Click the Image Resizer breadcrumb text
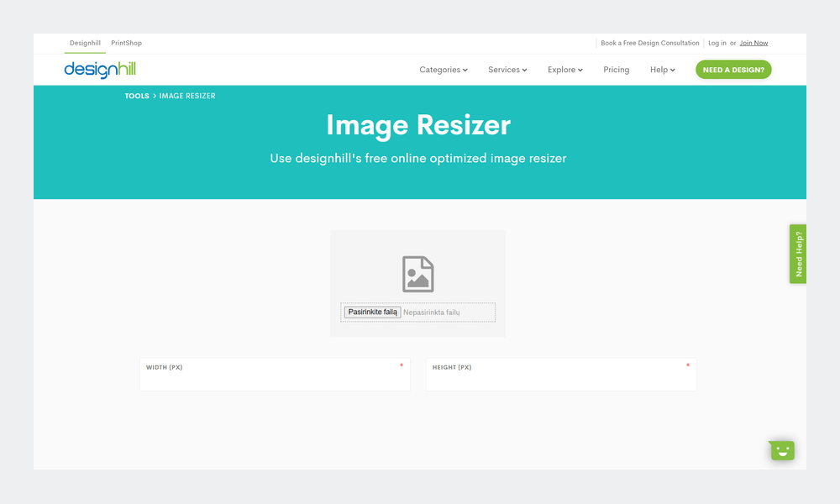The width and height of the screenshot is (840, 504). (x=187, y=96)
